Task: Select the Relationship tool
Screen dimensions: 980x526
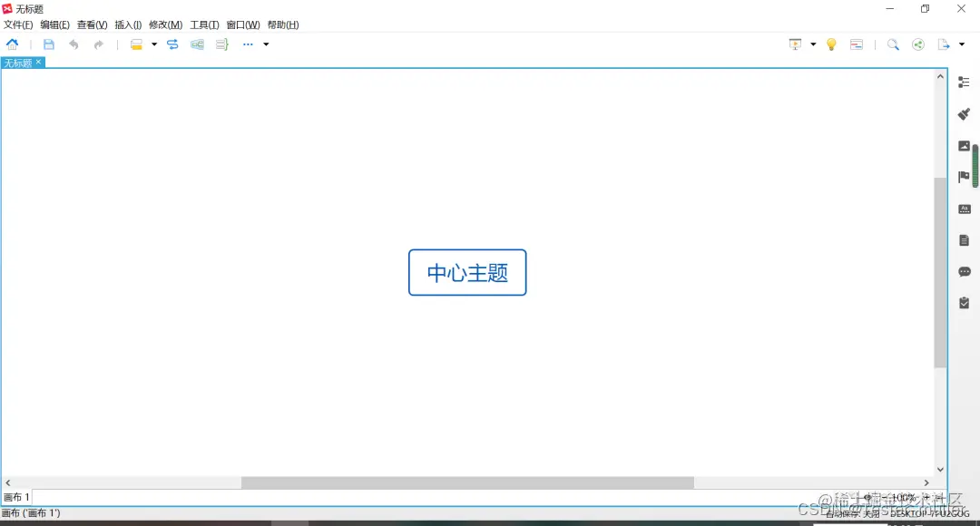Action: tap(172, 44)
